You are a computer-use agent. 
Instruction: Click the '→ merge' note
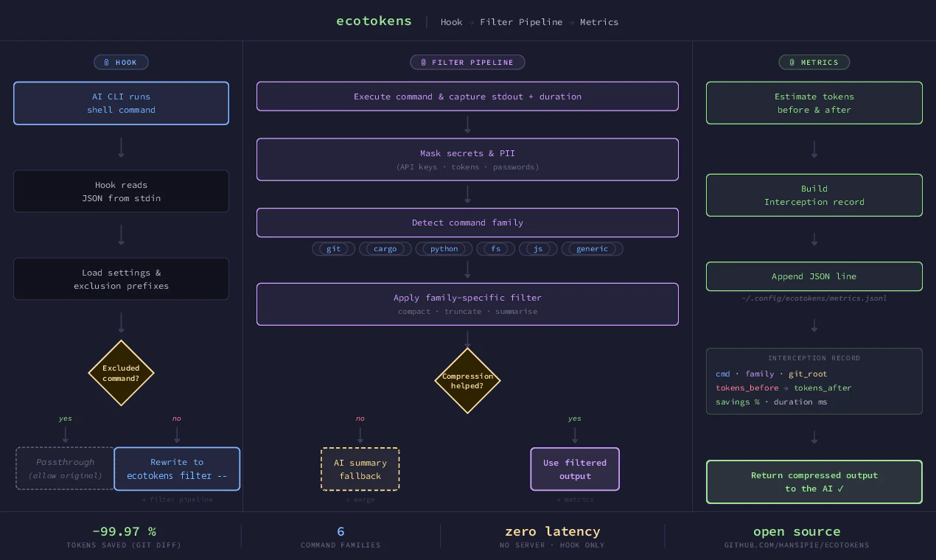click(360, 500)
